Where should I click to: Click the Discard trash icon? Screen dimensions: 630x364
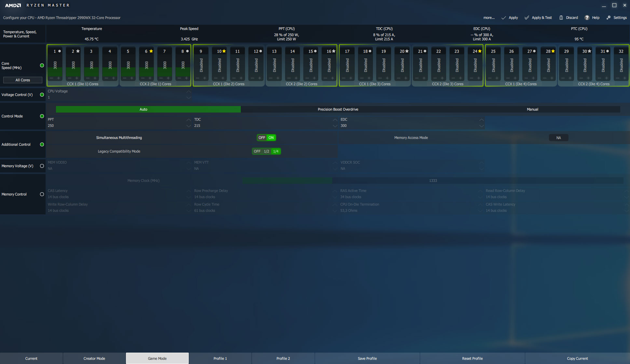(x=561, y=18)
